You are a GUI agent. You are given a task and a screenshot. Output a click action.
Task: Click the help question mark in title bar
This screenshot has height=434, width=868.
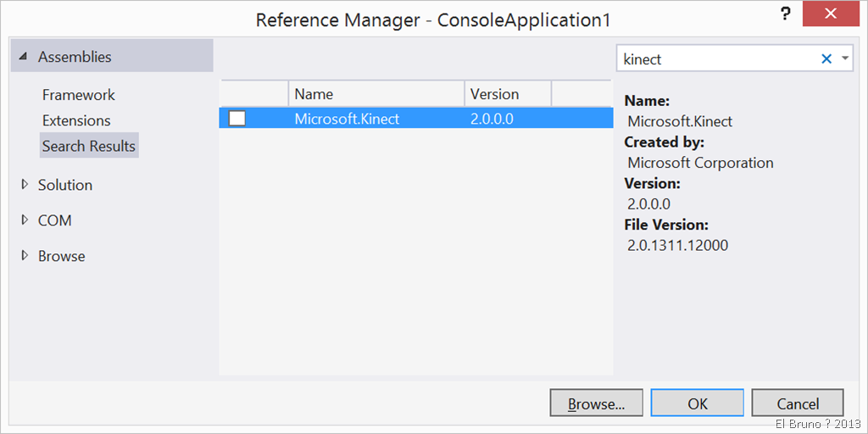785,15
